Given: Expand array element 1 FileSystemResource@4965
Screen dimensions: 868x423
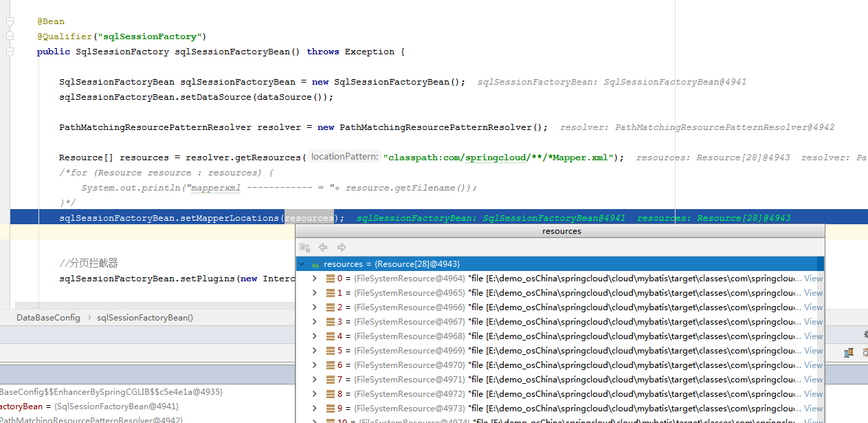Looking at the screenshot, I should coord(315,293).
